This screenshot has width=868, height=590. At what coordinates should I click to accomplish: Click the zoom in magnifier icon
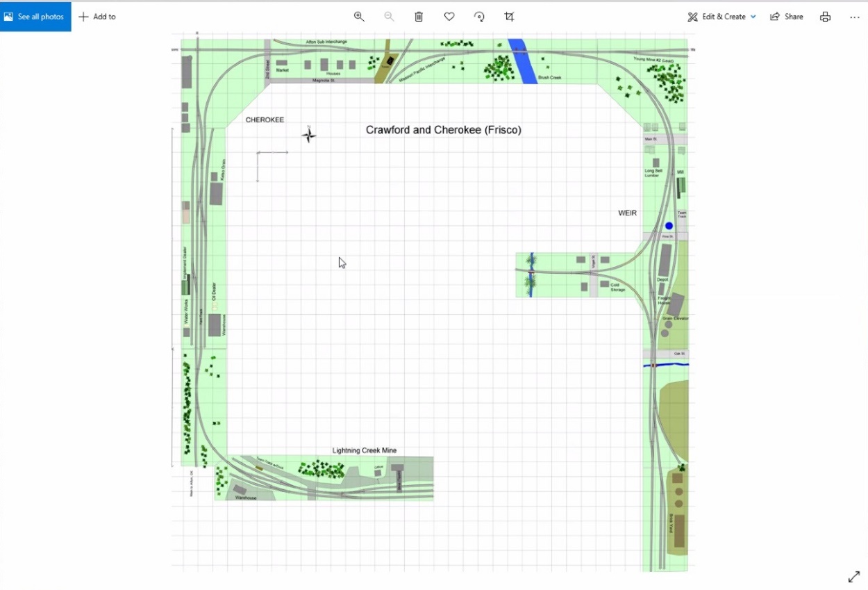(359, 17)
